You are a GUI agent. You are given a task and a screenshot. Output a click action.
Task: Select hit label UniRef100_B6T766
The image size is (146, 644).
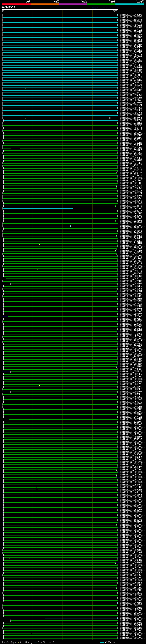click(131, 60)
